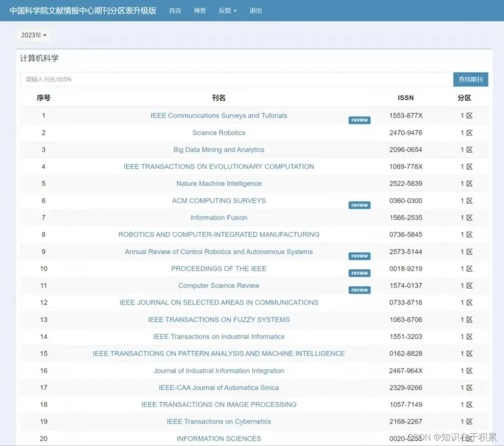Open Journal of Industrial Information Integration link
Image resolution: width=504 pixels, height=446 pixels.
coord(218,371)
